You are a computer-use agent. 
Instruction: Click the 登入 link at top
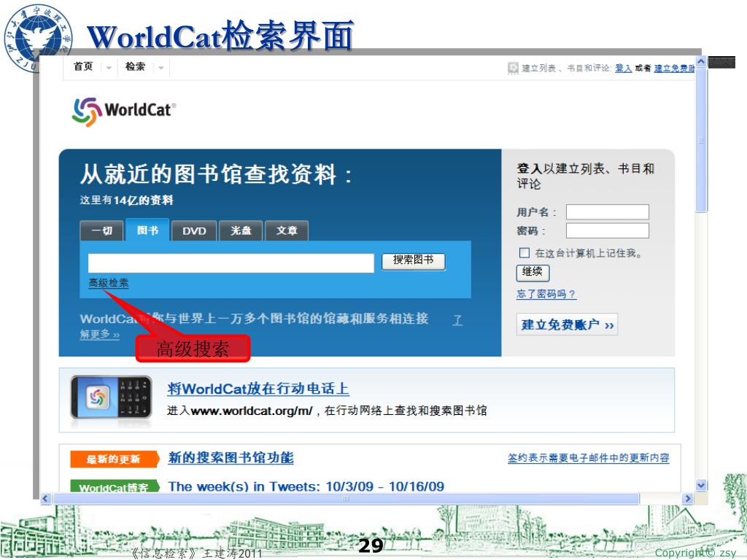point(623,68)
